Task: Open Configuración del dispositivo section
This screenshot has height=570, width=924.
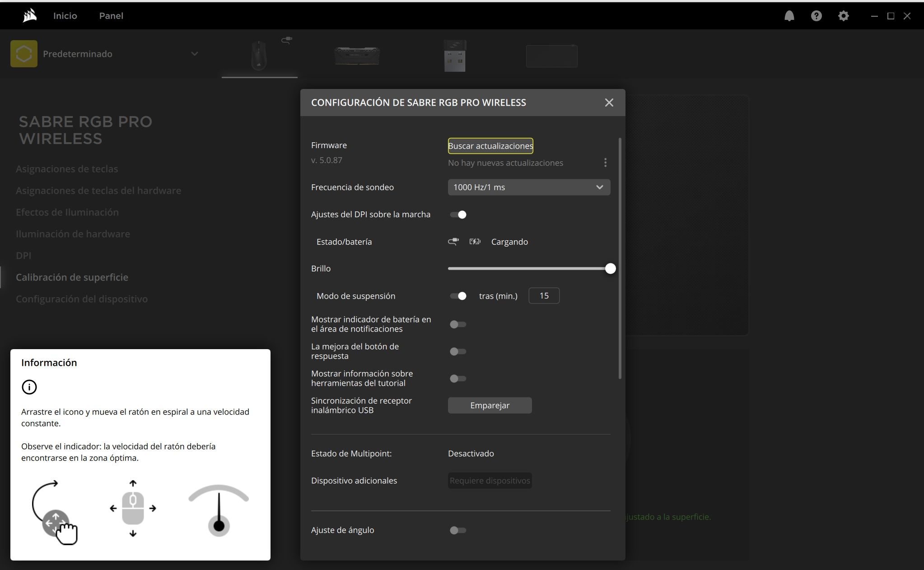Action: [x=82, y=299]
